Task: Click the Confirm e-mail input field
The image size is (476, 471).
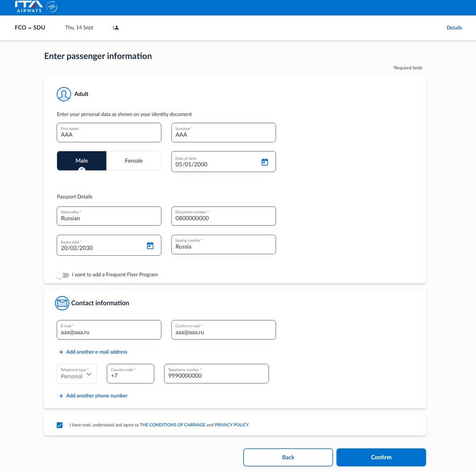Action: tap(224, 330)
